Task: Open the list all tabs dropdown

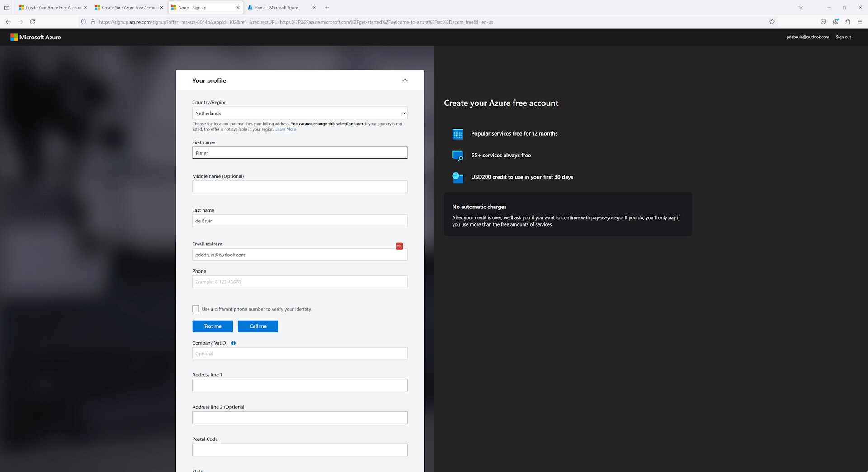Action: click(800, 7)
